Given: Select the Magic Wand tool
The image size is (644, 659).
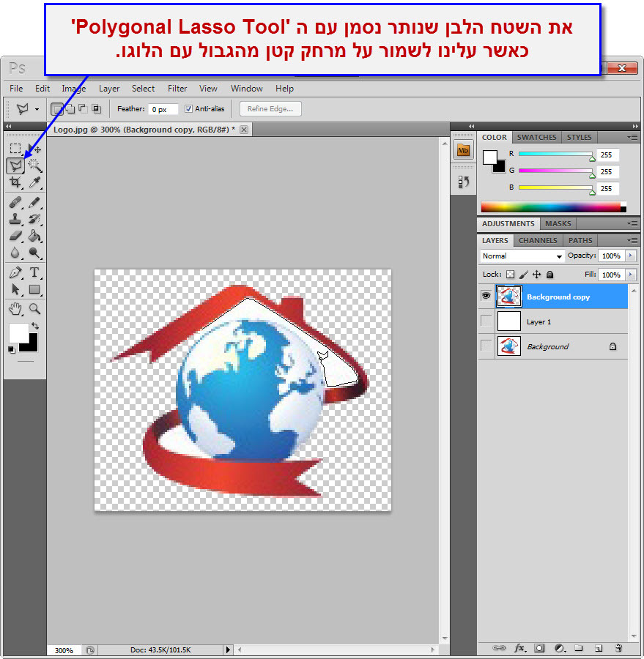Looking at the screenshot, I should click(34, 165).
